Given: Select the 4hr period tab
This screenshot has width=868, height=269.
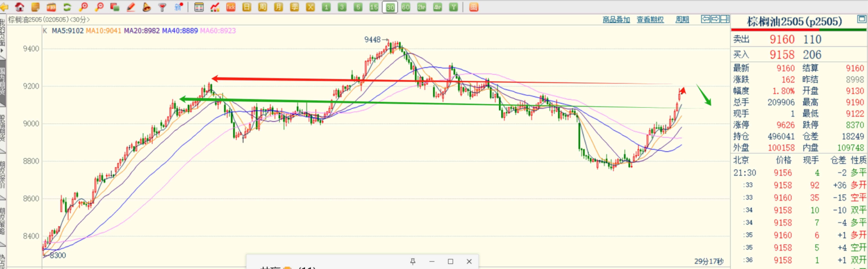Looking at the screenshot, I should [x=437, y=7].
